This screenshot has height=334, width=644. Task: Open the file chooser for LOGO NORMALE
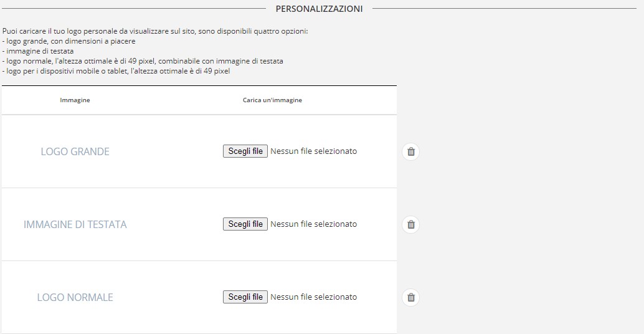[x=245, y=297]
